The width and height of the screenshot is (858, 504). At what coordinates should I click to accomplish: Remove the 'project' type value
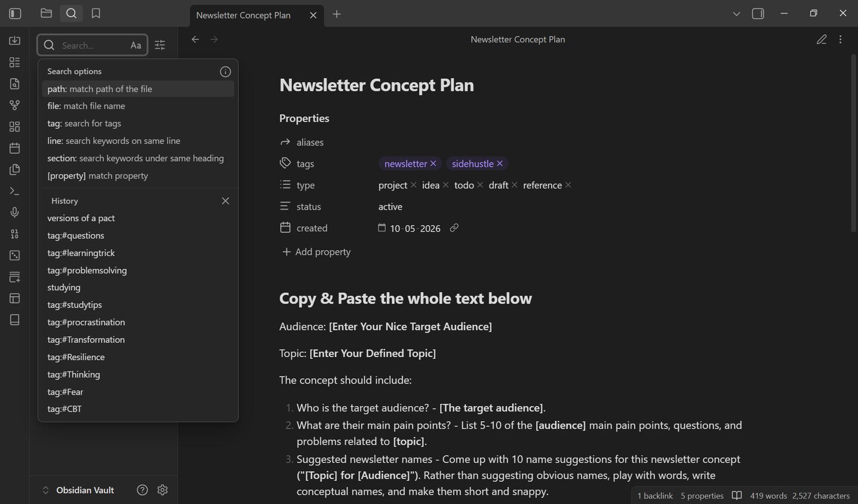[413, 185]
